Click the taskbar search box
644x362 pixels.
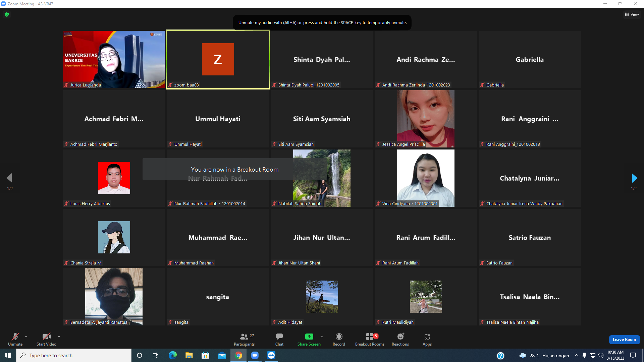(74, 355)
